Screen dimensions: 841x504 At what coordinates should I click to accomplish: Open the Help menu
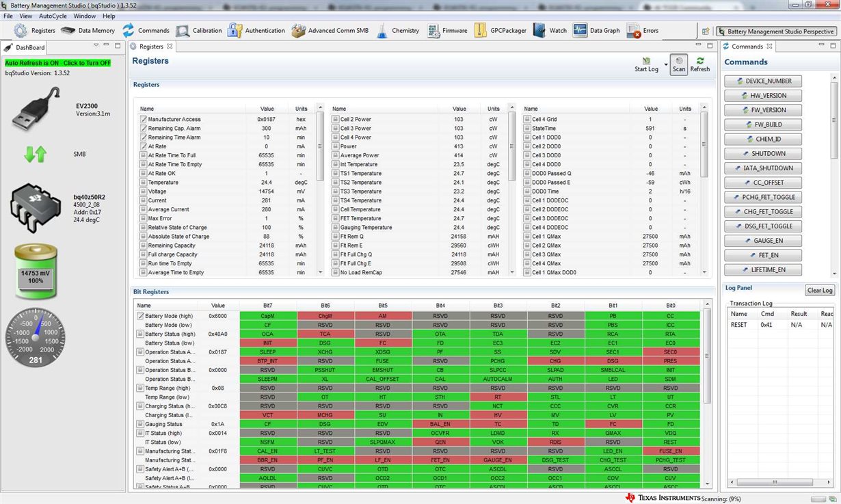(109, 16)
